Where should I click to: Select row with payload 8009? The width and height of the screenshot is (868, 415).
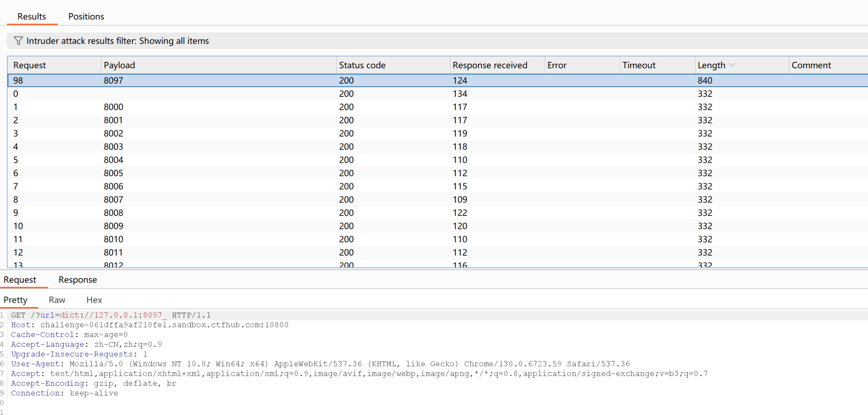tap(437, 226)
